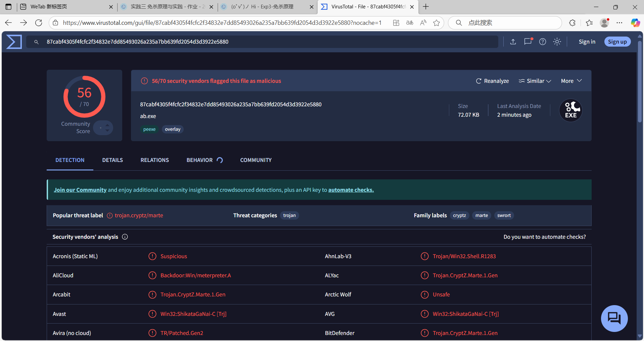The image size is (644, 341).
Task: Expand the Similar dropdown
Action: click(535, 81)
